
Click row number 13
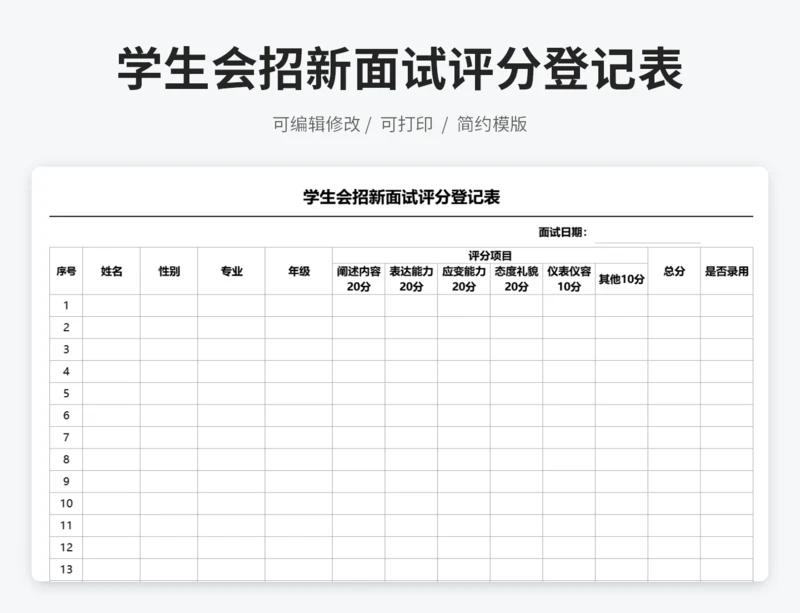(x=66, y=569)
